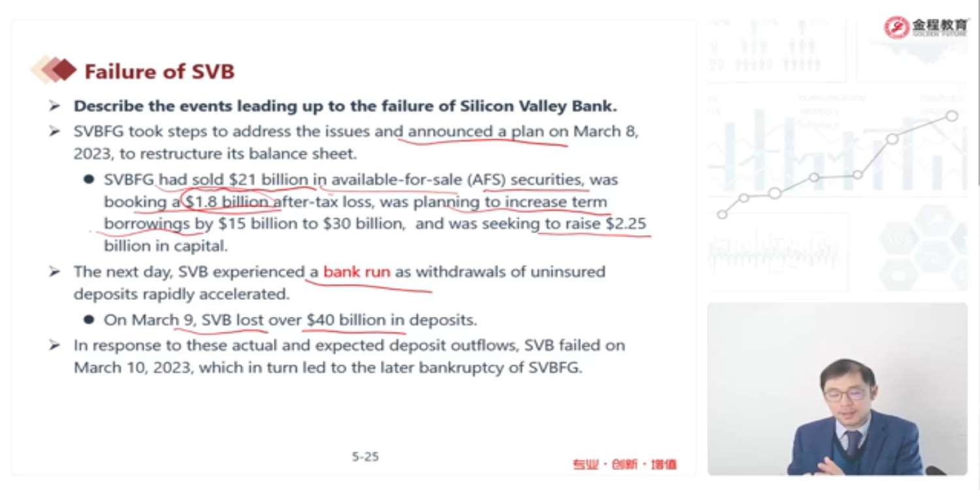Click the "金程教育" brand name text

939,25
